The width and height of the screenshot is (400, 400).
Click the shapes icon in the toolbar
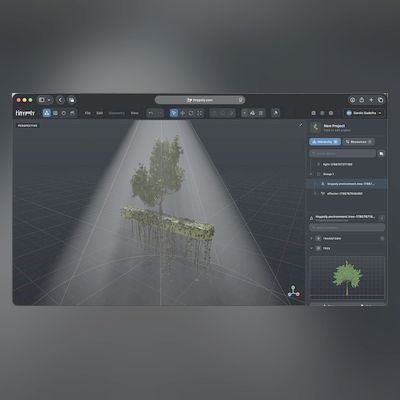tap(252, 113)
